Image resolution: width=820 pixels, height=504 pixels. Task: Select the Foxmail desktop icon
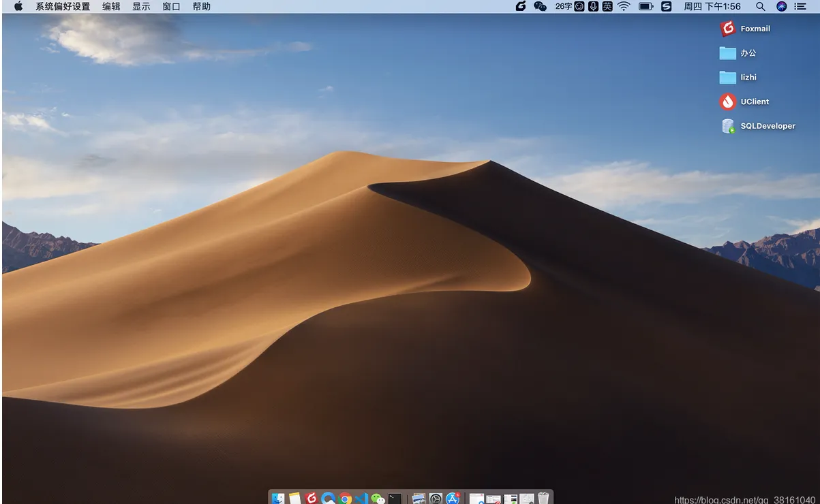727,29
